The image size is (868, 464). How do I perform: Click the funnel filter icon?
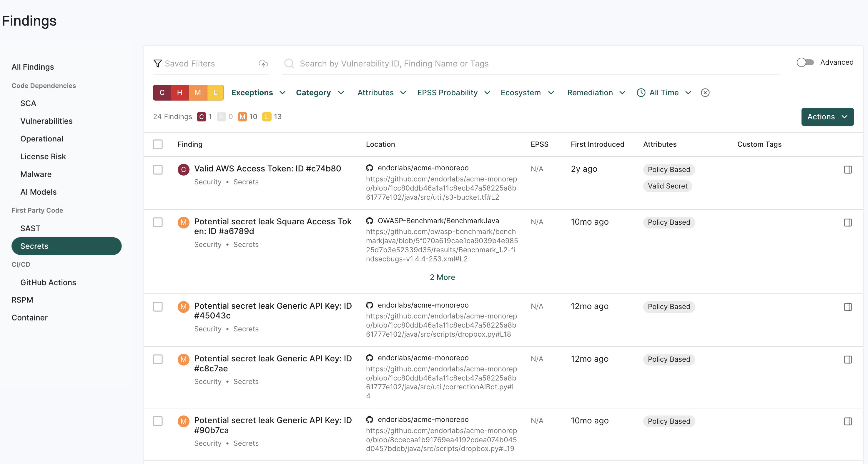coord(157,63)
